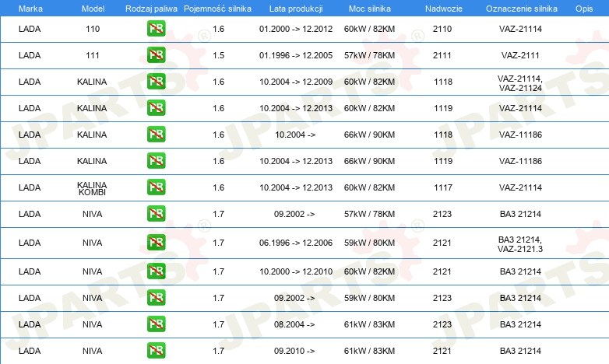Click the Pojemność silnika column header
The width and height of the screenshot is (609, 364).
click(217, 9)
